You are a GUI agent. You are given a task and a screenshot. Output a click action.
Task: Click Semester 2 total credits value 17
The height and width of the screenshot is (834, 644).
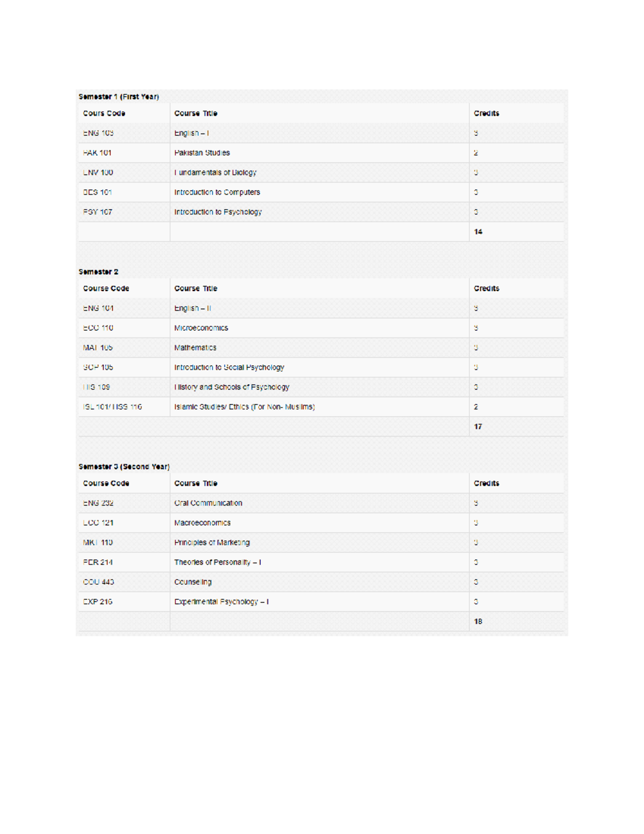point(478,427)
